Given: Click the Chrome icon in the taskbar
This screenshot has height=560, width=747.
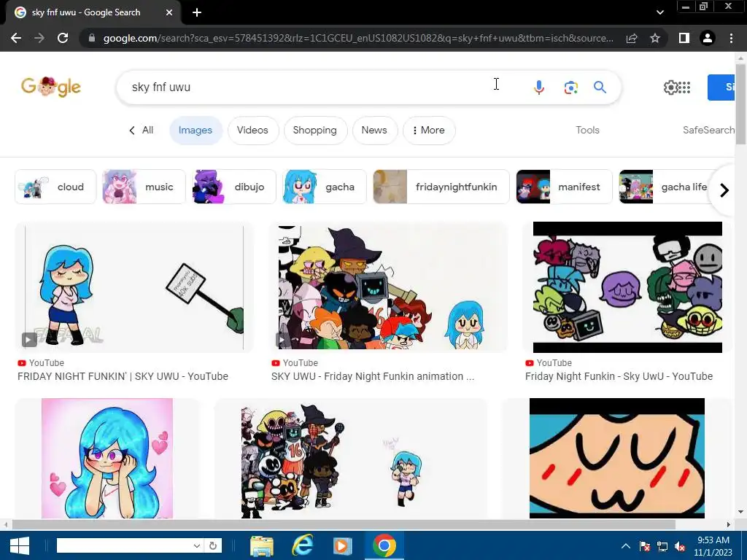Looking at the screenshot, I should (384, 545).
